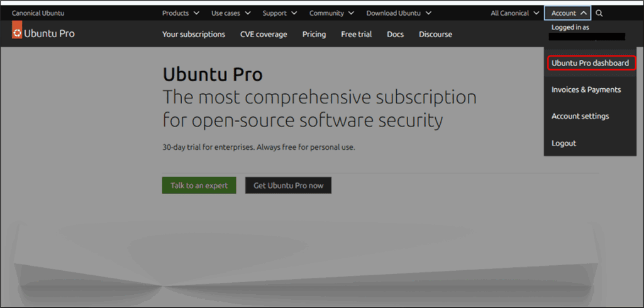Open the Community dropdown
Screen dimensions: 644x308
[x=332, y=13]
